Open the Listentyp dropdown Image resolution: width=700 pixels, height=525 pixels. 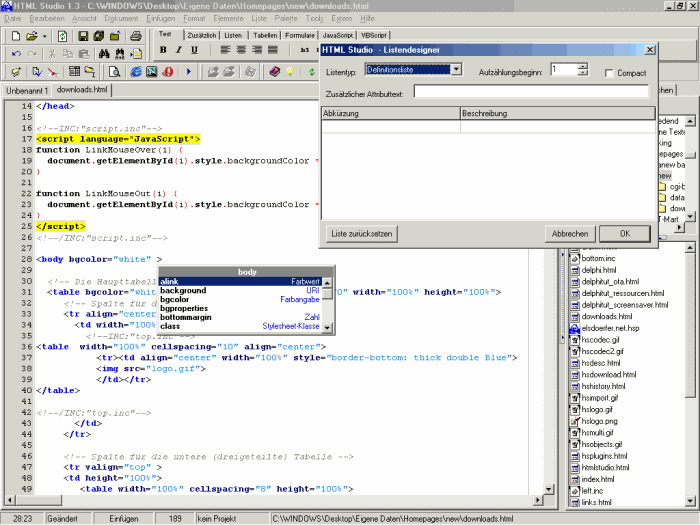pyautogui.click(x=456, y=69)
